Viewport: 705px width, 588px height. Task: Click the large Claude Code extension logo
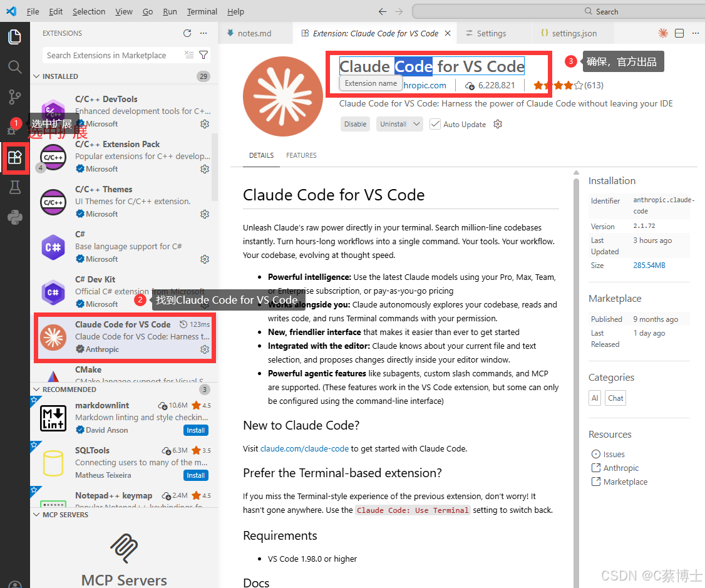283,96
